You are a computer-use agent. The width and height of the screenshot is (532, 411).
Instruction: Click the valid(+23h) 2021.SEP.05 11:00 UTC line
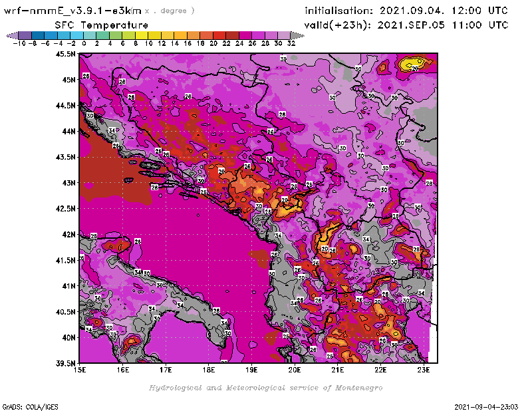406,25
